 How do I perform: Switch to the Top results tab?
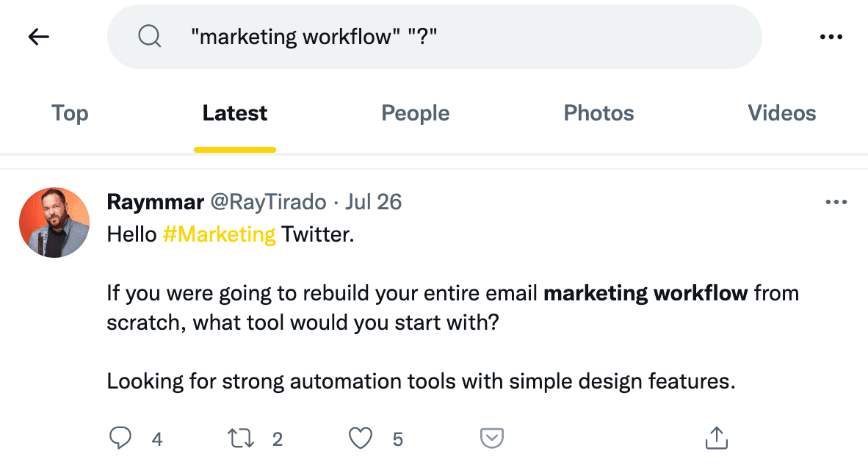coord(70,113)
